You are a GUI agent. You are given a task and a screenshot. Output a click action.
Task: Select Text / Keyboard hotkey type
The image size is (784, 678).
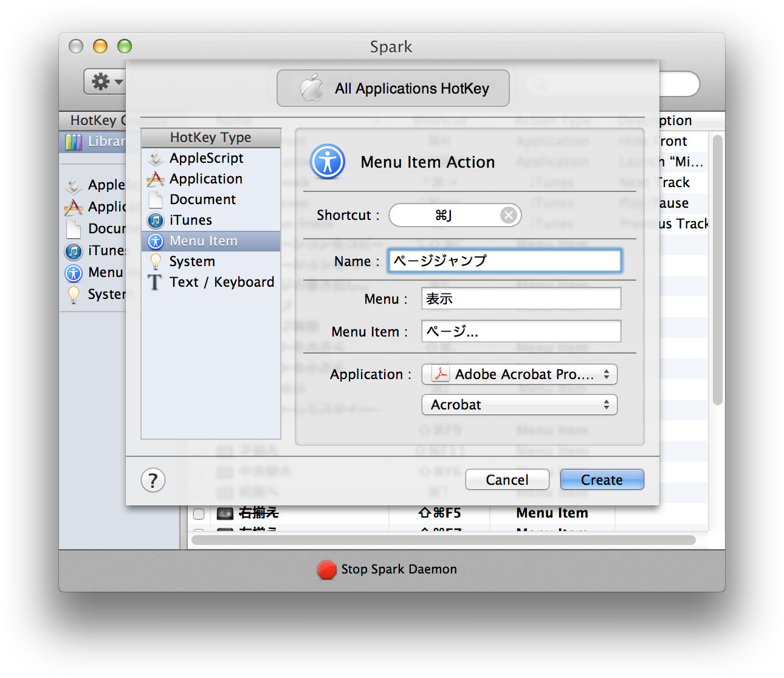coord(210,282)
